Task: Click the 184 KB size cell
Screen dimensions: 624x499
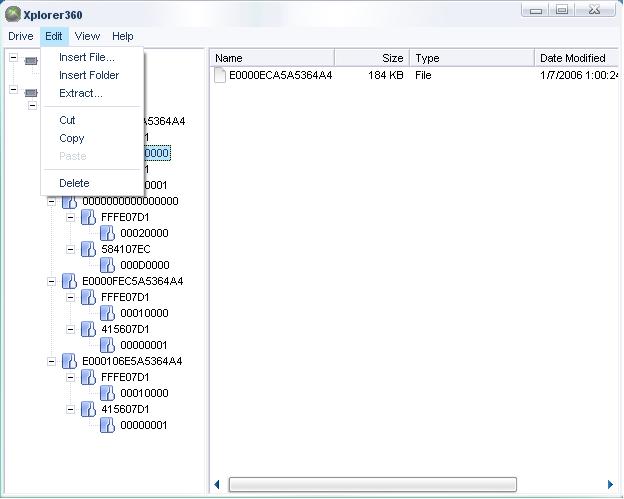Action: click(386, 75)
